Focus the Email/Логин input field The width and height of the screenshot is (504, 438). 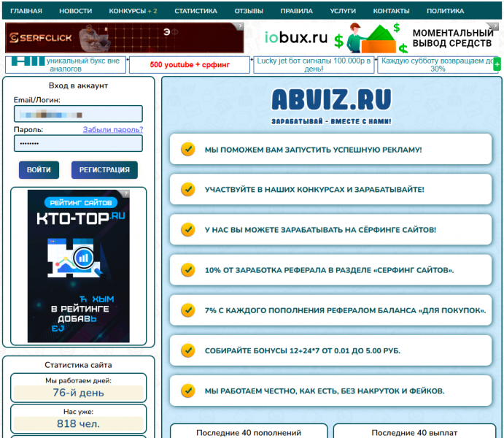coord(78,114)
